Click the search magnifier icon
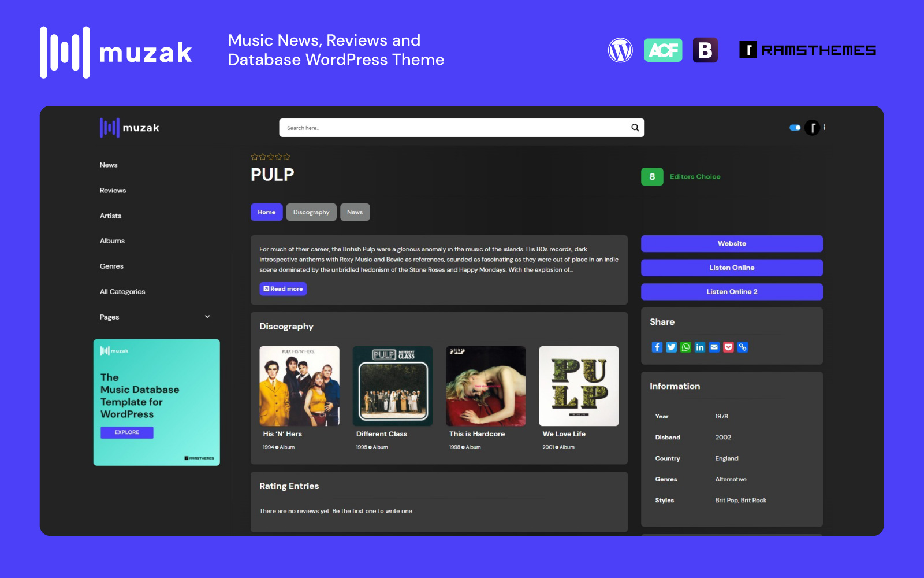The height and width of the screenshot is (578, 924). point(635,128)
